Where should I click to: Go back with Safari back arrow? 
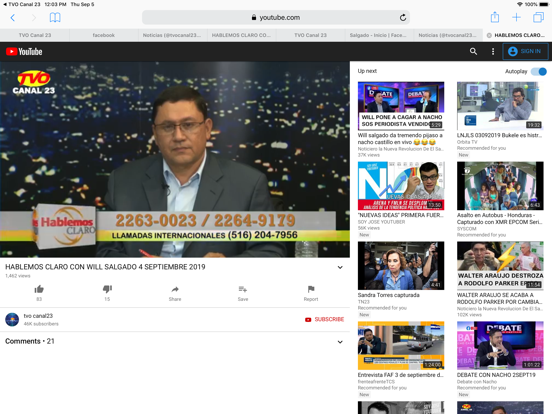point(13,18)
